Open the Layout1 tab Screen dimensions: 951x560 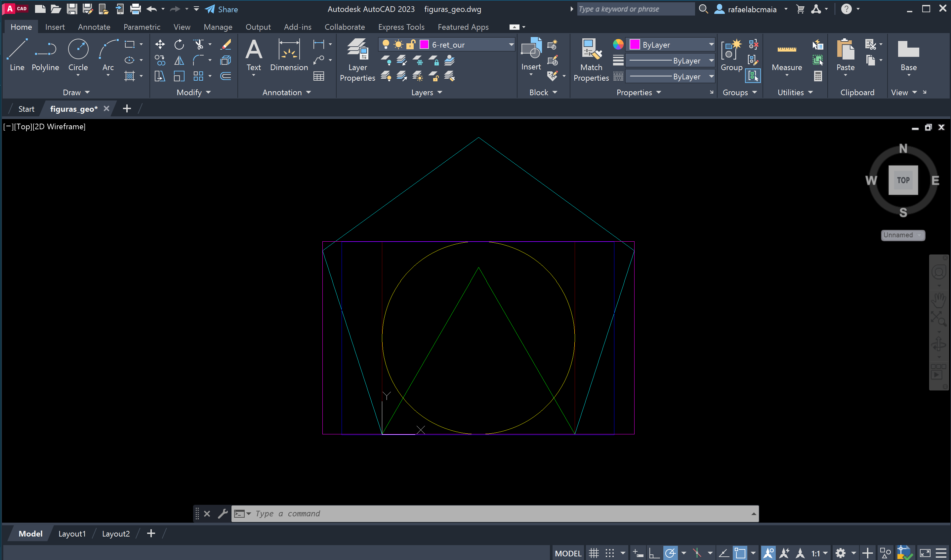click(x=72, y=534)
